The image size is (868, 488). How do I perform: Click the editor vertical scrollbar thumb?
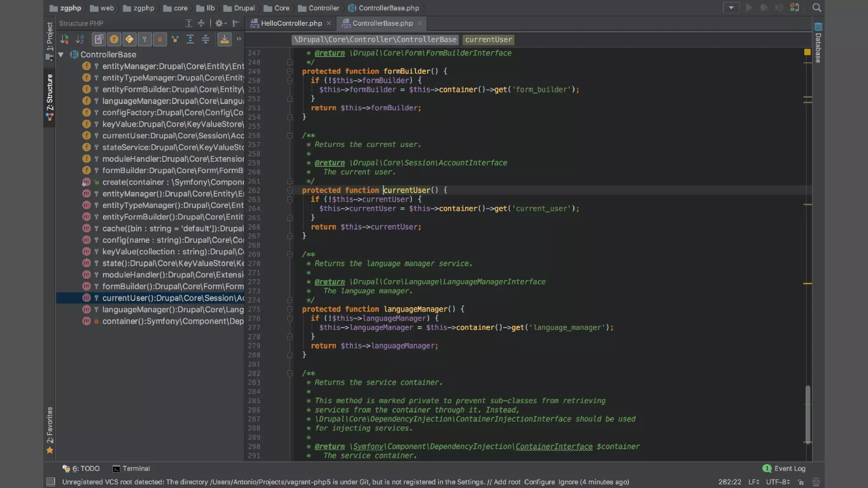(x=808, y=413)
